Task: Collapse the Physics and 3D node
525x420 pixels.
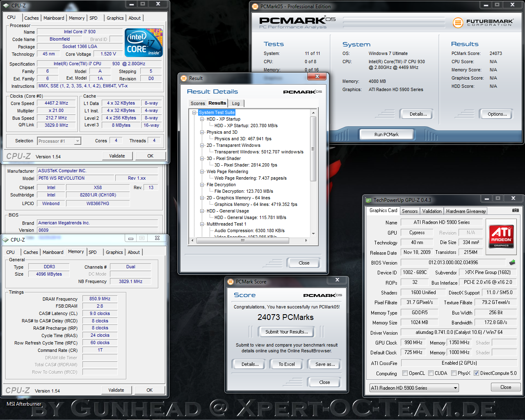Action: (202, 132)
